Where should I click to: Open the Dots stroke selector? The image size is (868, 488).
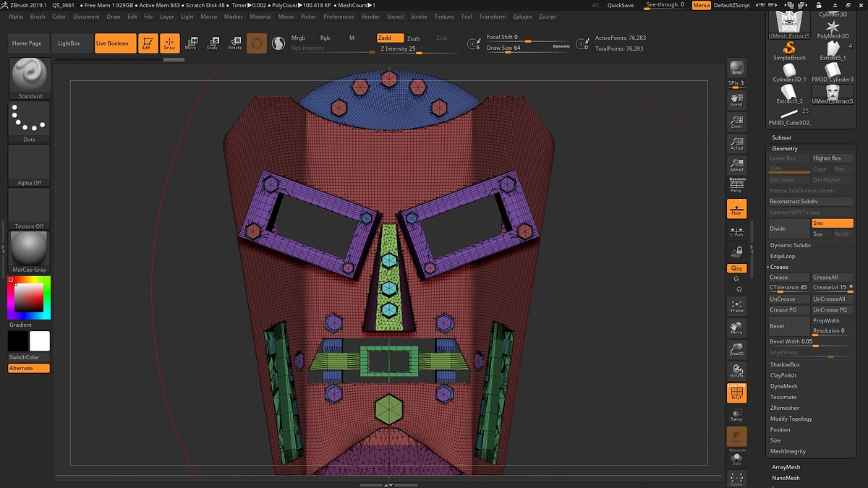coord(30,122)
